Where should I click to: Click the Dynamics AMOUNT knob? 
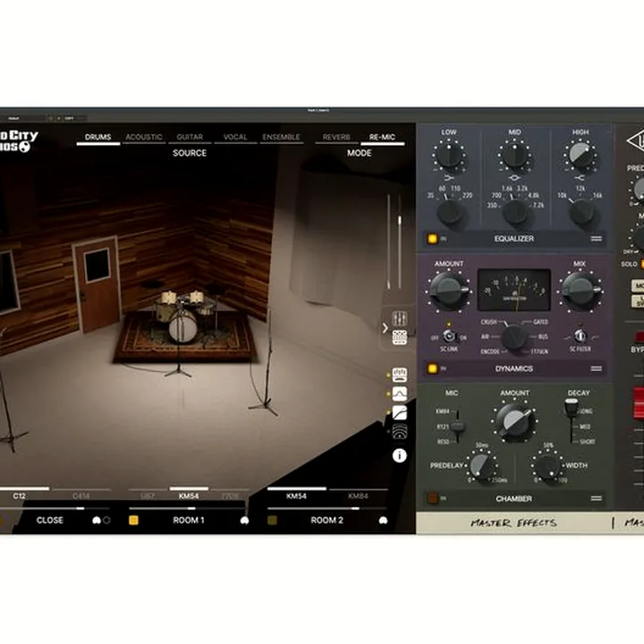448,291
